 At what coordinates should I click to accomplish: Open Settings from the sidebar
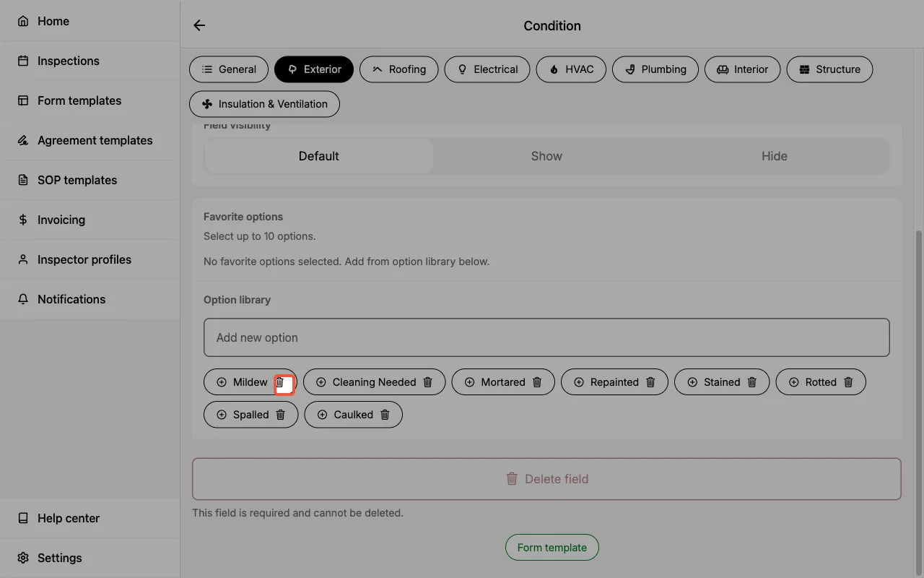point(59,558)
